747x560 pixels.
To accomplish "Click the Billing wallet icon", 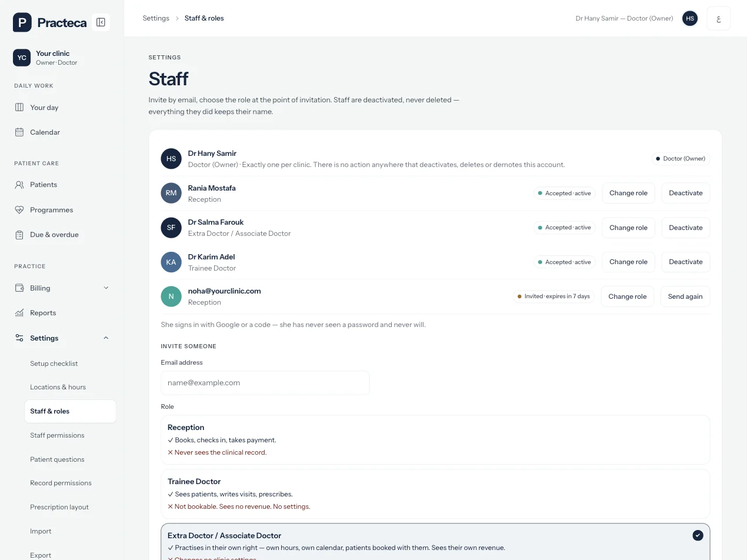I will (x=19, y=288).
